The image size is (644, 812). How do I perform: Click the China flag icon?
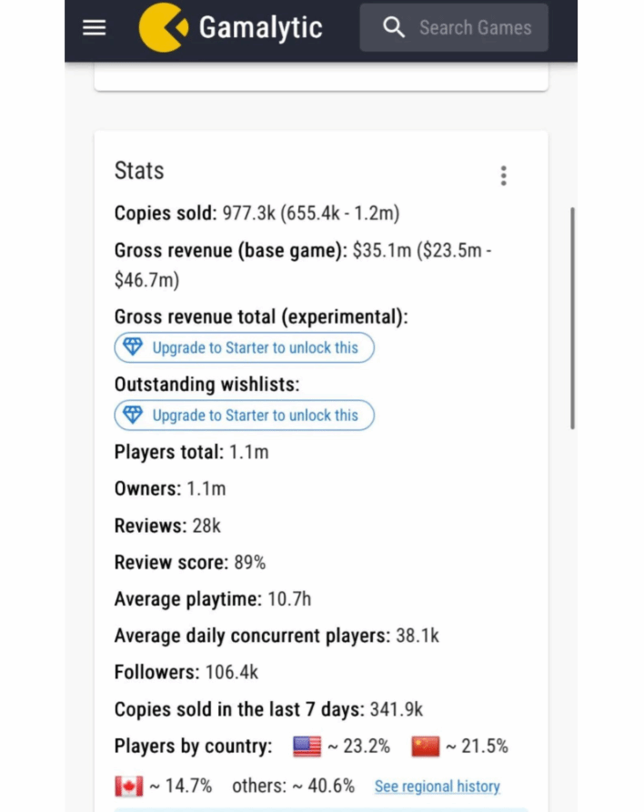point(425,747)
